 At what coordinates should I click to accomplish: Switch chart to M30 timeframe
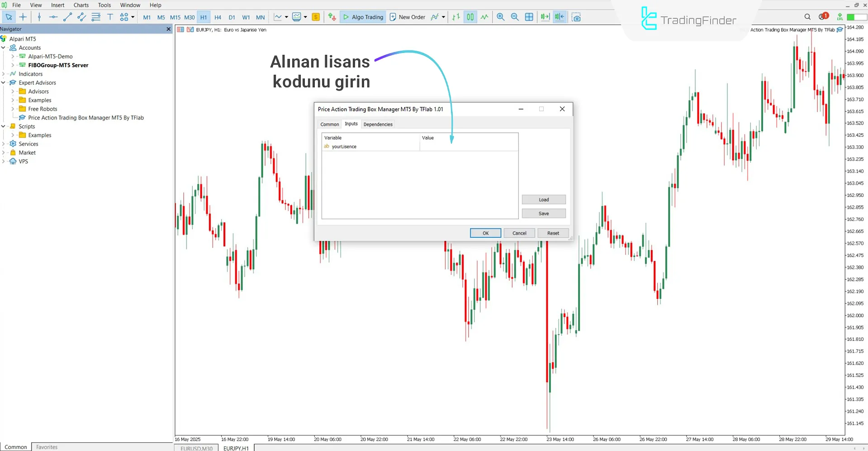click(190, 17)
